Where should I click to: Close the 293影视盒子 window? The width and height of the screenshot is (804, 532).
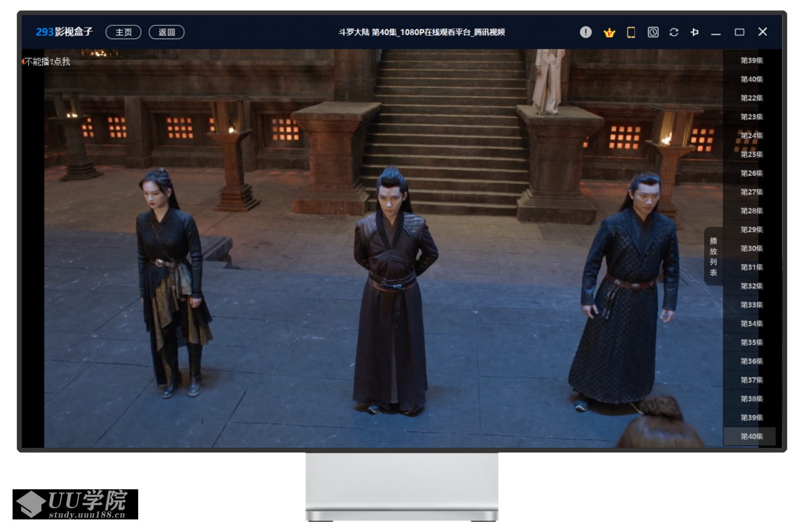click(763, 32)
